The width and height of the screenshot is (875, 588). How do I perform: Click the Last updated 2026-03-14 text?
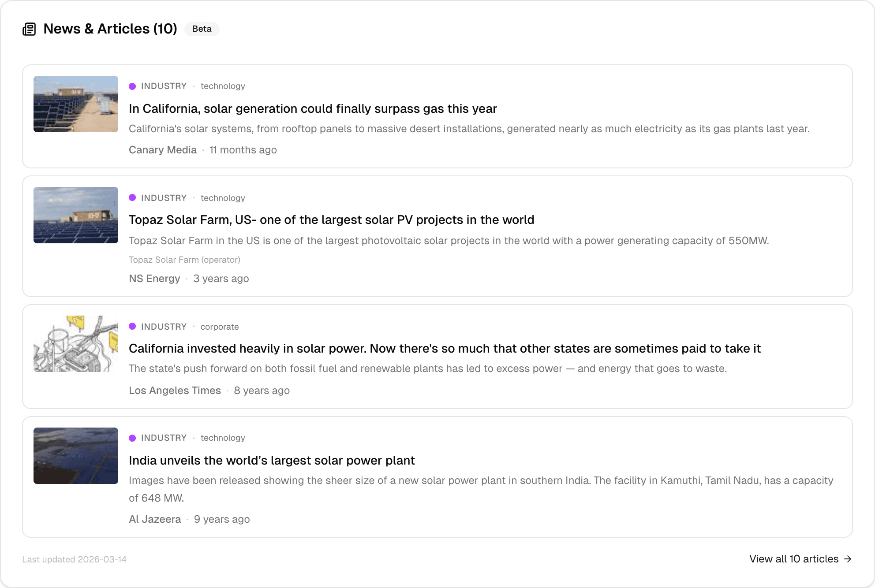pyautogui.click(x=75, y=559)
